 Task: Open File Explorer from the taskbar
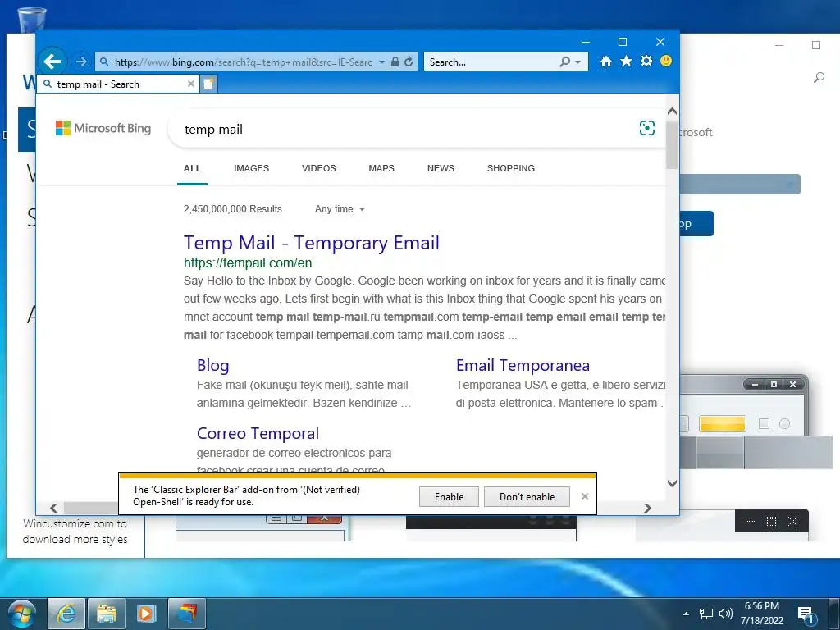107,614
